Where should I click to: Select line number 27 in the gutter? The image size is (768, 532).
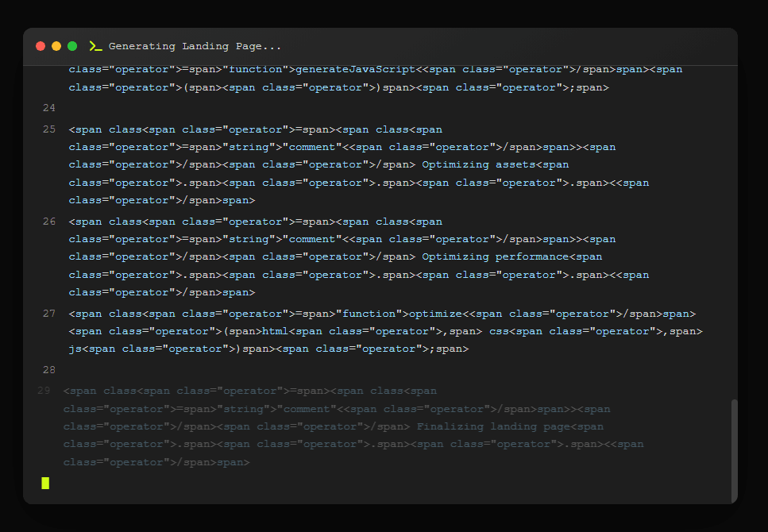49,313
